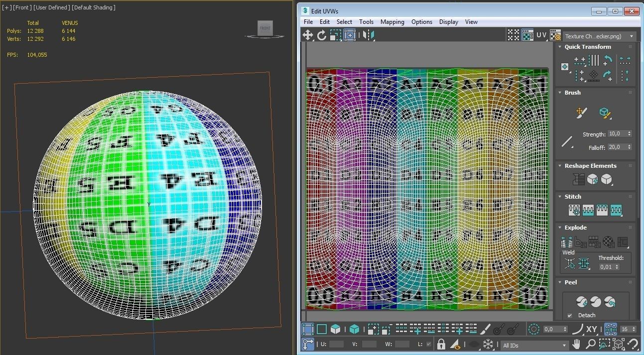Click the Rotate 90 degrees counterclockwise icon

608,60
